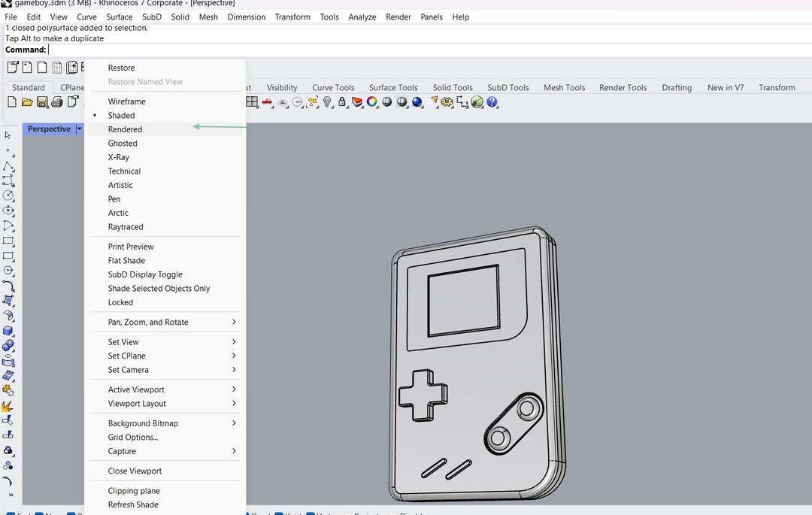This screenshot has height=515, width=812.
Task: Launch the Grasshopper green icon
Action: click(477, 102)
